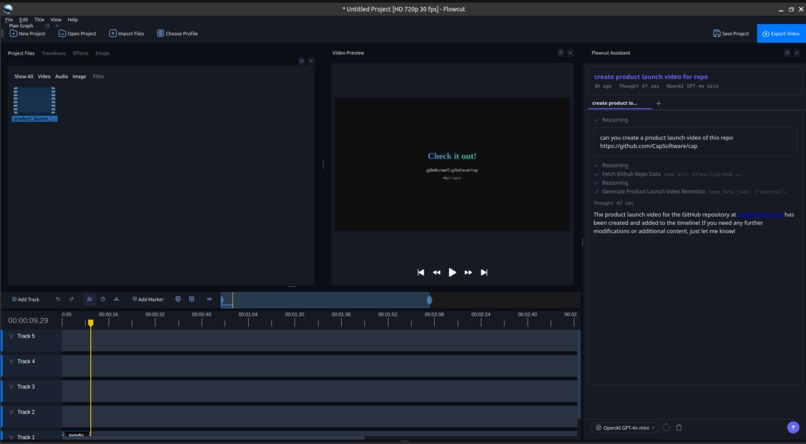Filter project files by Audio
The image size is (806, 444).
pyautogui.click(x=62, y=77)
